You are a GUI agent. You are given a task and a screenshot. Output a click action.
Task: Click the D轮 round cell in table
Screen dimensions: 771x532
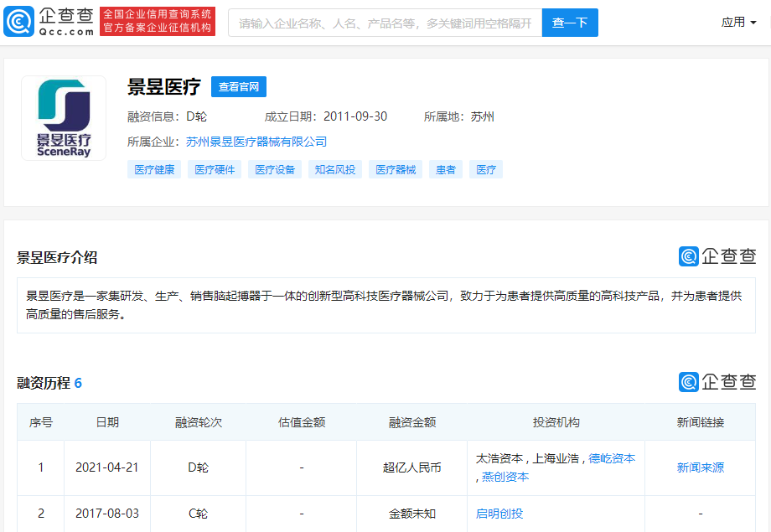pyautogui.click(x=198, y=467)
